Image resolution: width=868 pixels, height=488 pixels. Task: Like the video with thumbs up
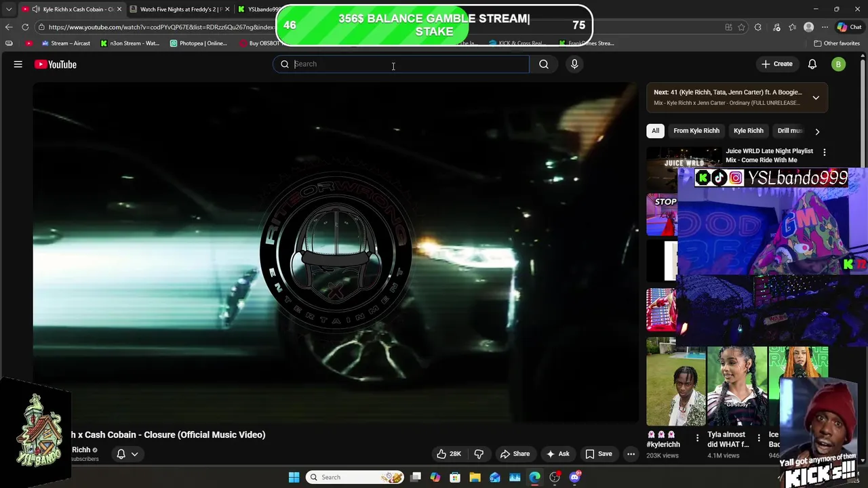click(x=449, y=453)
